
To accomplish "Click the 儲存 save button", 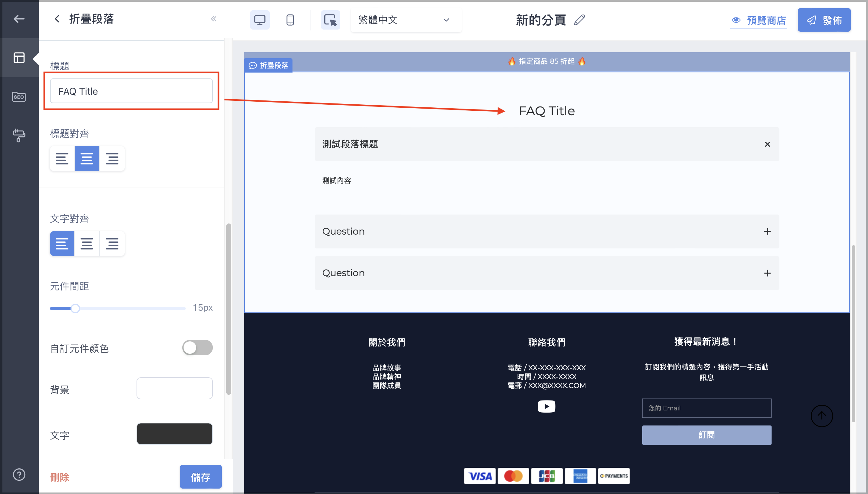I will click(x=200, y=477).
